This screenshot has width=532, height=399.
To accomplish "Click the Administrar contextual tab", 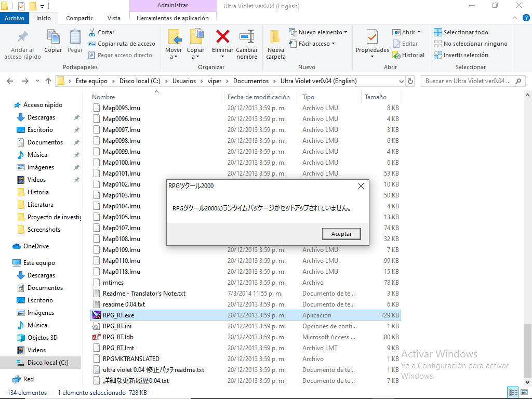I will click(x=172, y=5).
